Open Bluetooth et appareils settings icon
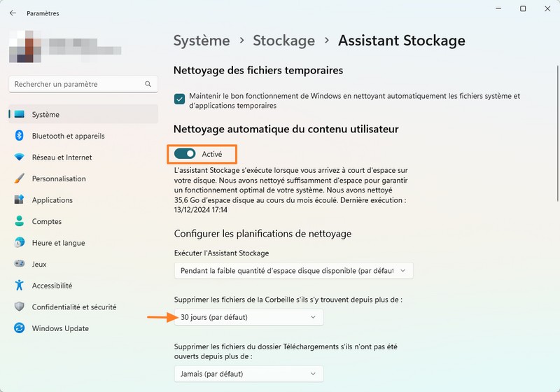 [20, 136]
